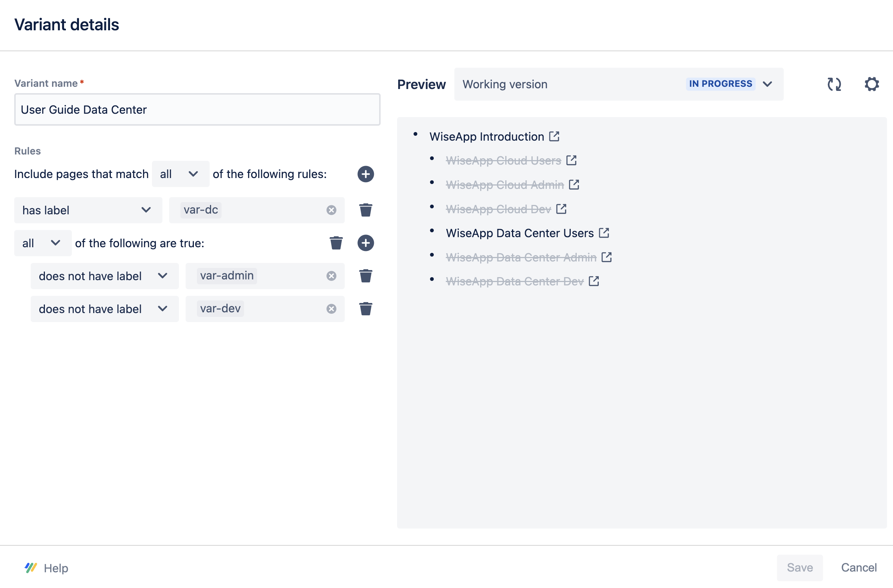Delete the var-admin rule
The image size is (893, 588).
tap(365, 276)
